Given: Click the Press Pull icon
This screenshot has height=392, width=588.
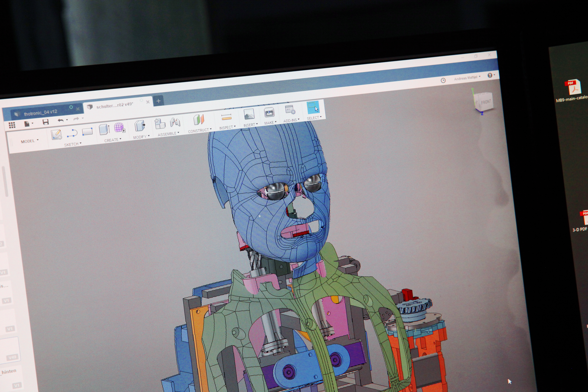Looking at the screenshot, I should [x=140, y=126].
